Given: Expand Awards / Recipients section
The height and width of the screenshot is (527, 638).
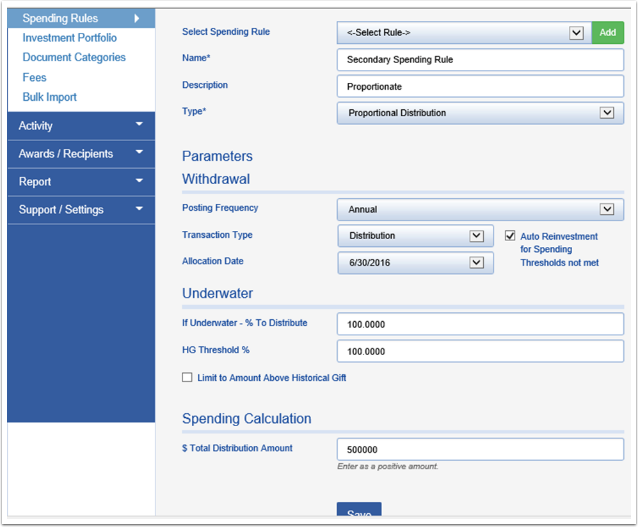Looking at the screenshot, I should click(x=81, y=154).
